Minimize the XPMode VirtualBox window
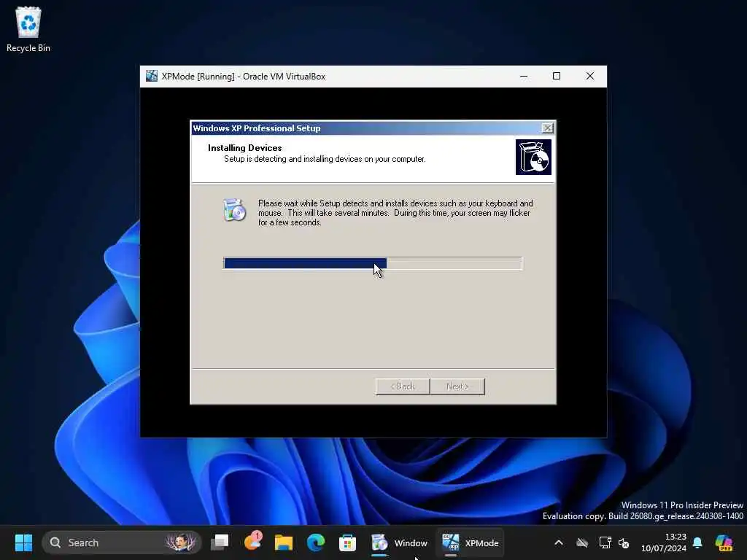The image size is (747, 560). pos(524,76)
